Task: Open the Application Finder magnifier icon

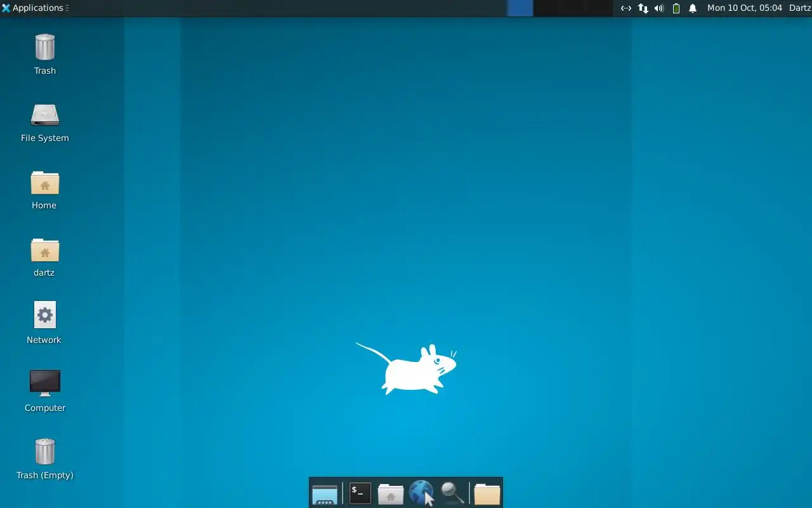Action: [x=452, y=493]
